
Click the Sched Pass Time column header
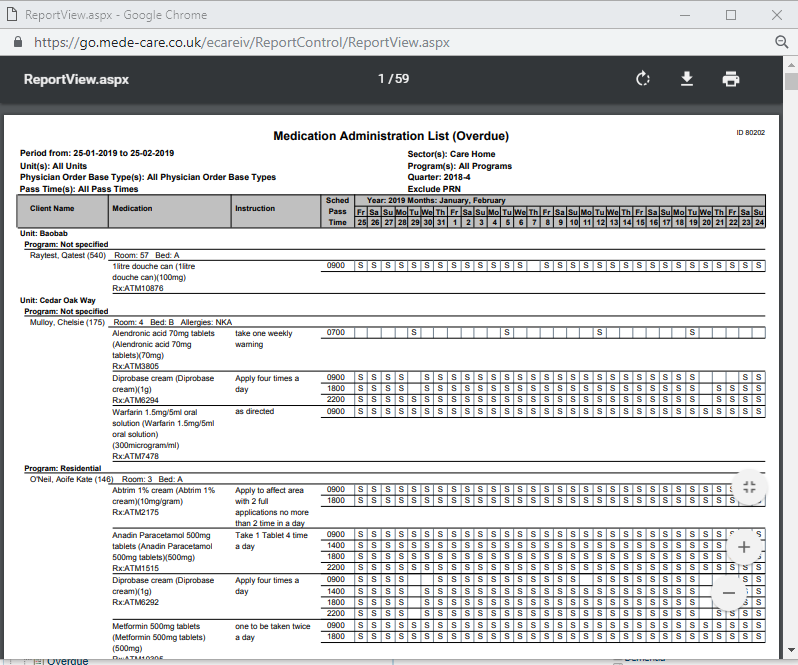[x=337, y=211]
